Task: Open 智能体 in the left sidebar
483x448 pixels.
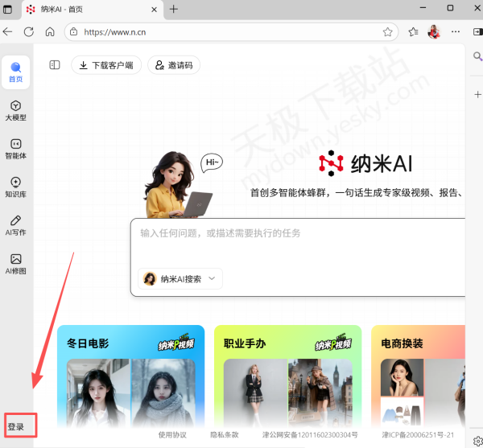Action: 16,149
